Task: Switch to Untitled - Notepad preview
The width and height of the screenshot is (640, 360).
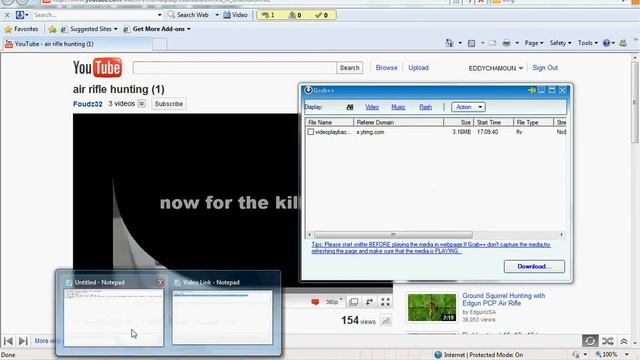Action: point(113,318)
